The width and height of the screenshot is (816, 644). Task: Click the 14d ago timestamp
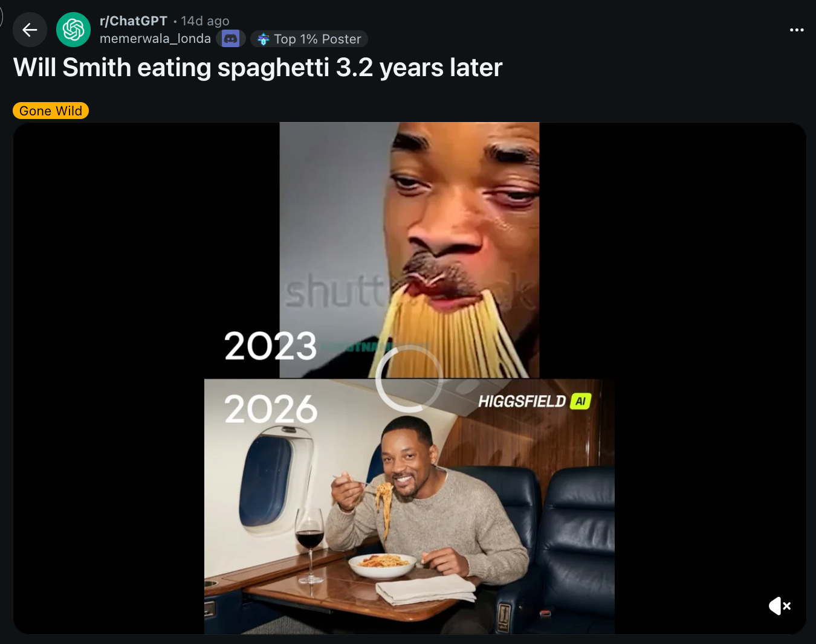pos(205,21)
